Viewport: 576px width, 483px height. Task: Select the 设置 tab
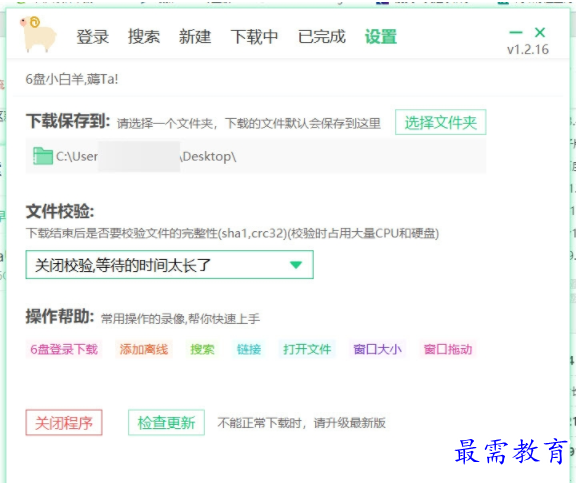tap(381, 37)
